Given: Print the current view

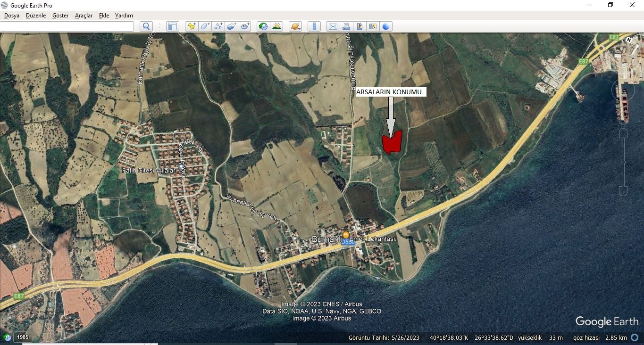Looking at the screenshot, I should click(x=346, y=26).
